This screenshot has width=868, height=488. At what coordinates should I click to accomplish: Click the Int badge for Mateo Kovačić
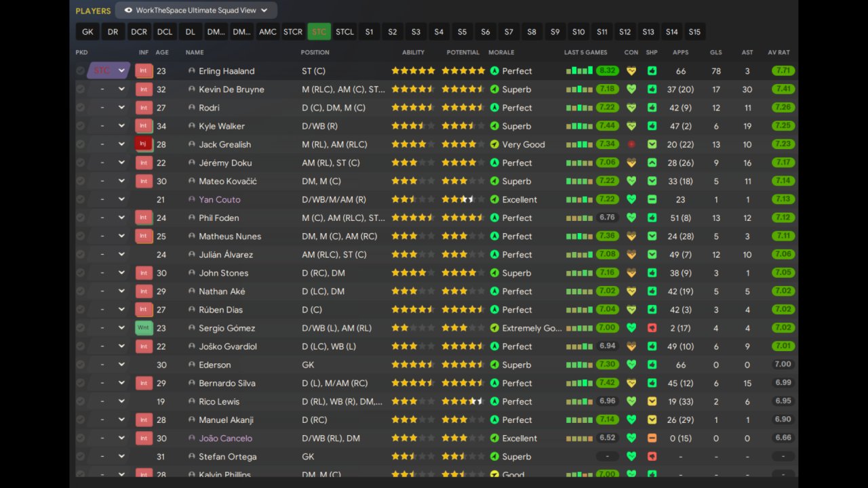[144, 181]
